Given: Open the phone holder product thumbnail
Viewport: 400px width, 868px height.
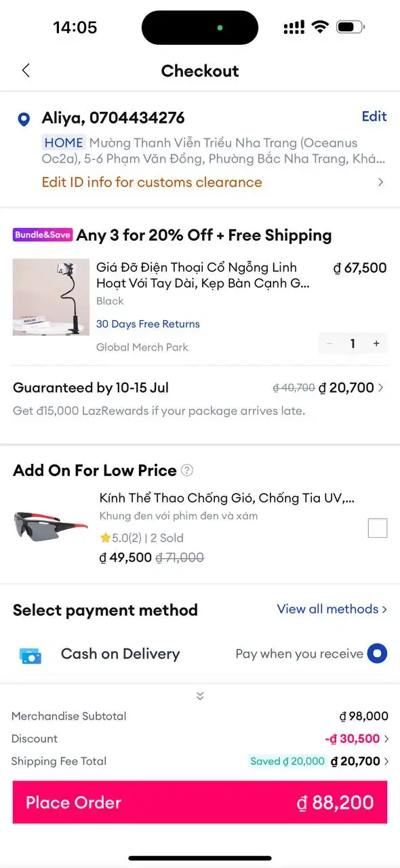Looking at the screenshot, I should coord(52,297).
